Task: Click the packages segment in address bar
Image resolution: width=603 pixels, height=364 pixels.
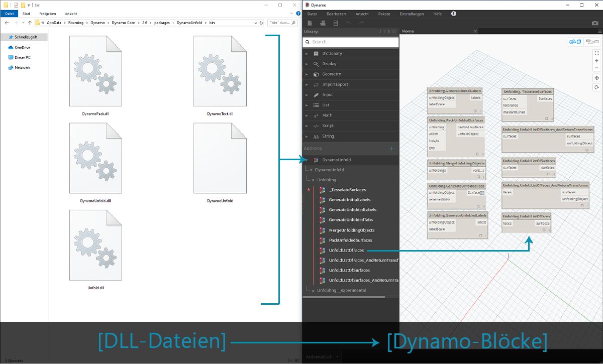Action: 162,23
